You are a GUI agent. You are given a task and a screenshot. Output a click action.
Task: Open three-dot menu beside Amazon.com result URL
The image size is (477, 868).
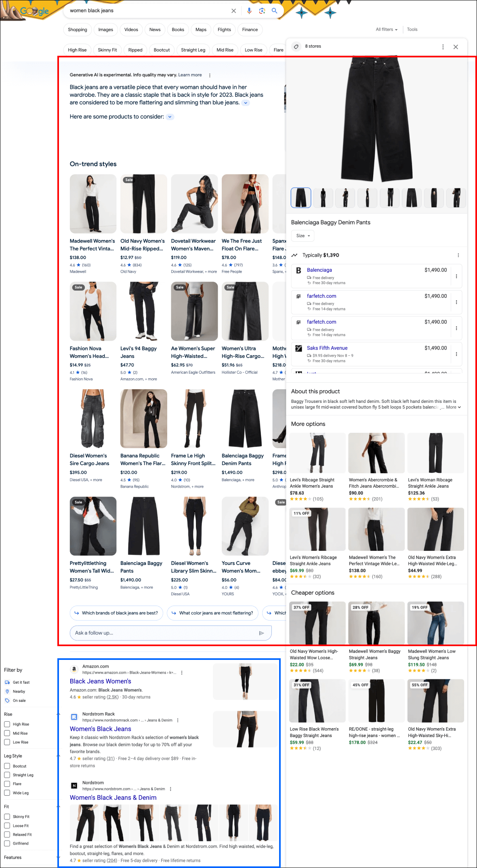click(182, 673)
